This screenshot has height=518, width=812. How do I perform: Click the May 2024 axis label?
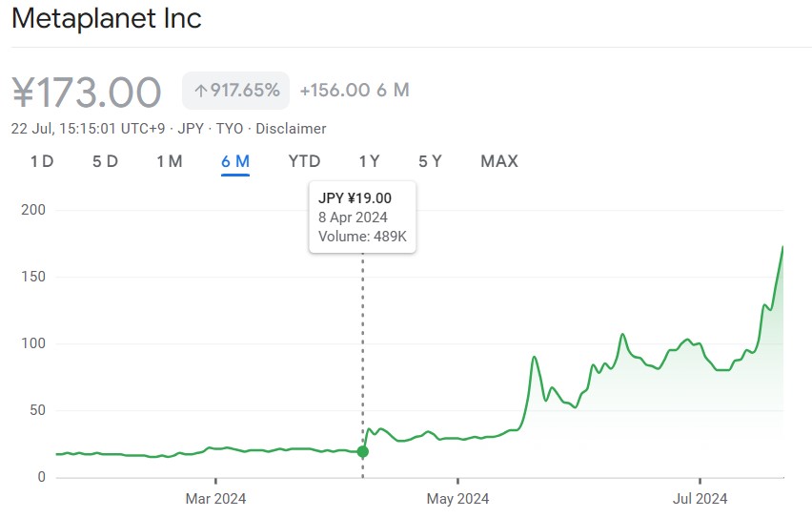[457, 499]
